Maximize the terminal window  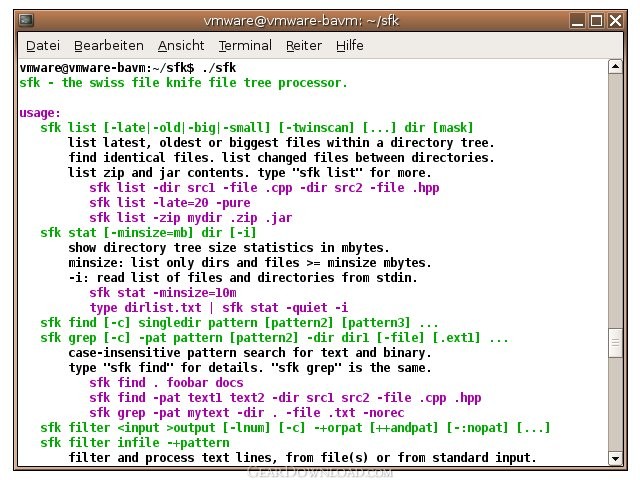coord(596,20)
